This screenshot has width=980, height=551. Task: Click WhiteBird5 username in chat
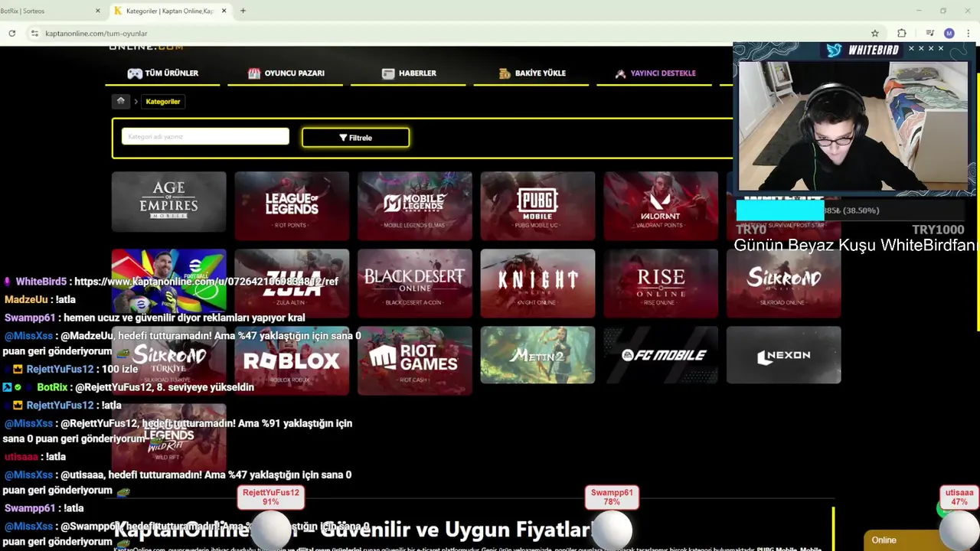click(41, 282)
